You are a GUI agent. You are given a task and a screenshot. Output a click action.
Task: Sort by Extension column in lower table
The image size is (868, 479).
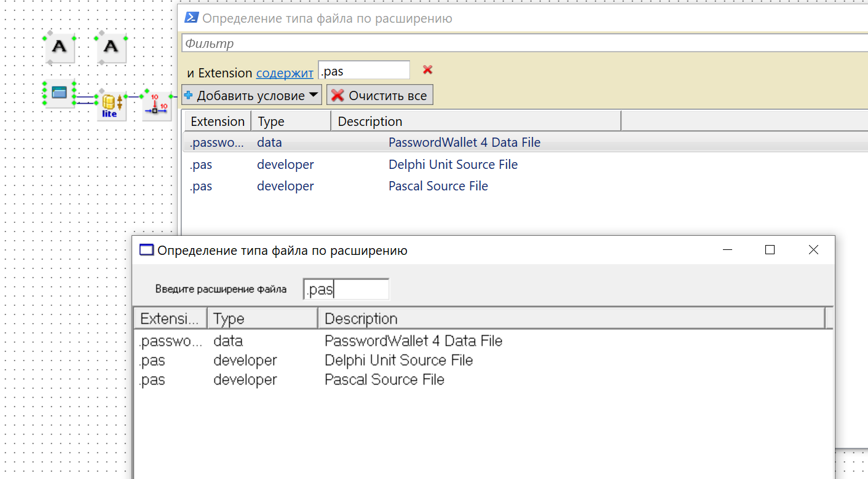coord(170,319)
